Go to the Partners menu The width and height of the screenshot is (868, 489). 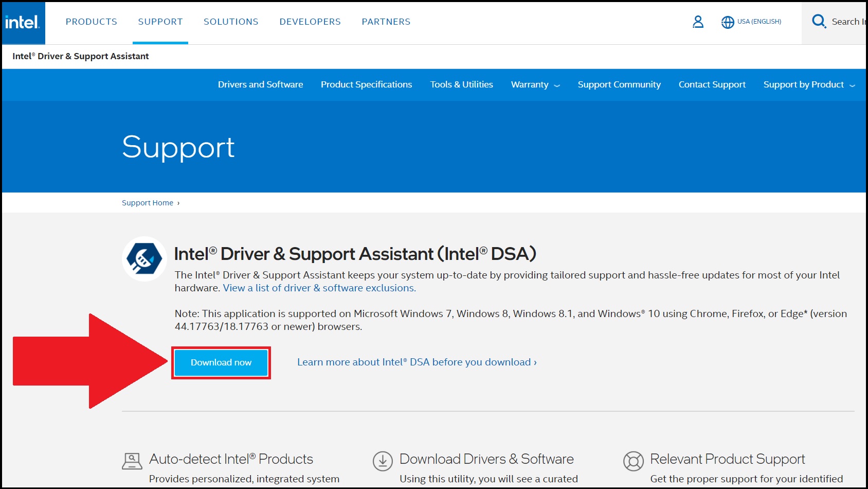[386, 22]
